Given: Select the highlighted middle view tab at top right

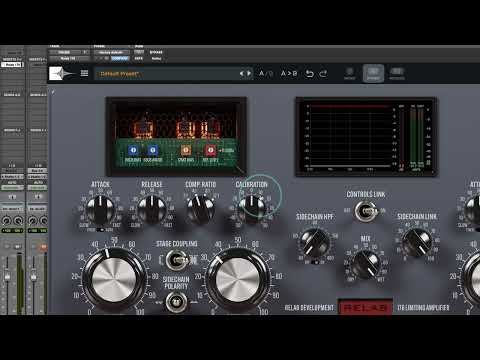Looking at the screenshot, I should [373, 73].
